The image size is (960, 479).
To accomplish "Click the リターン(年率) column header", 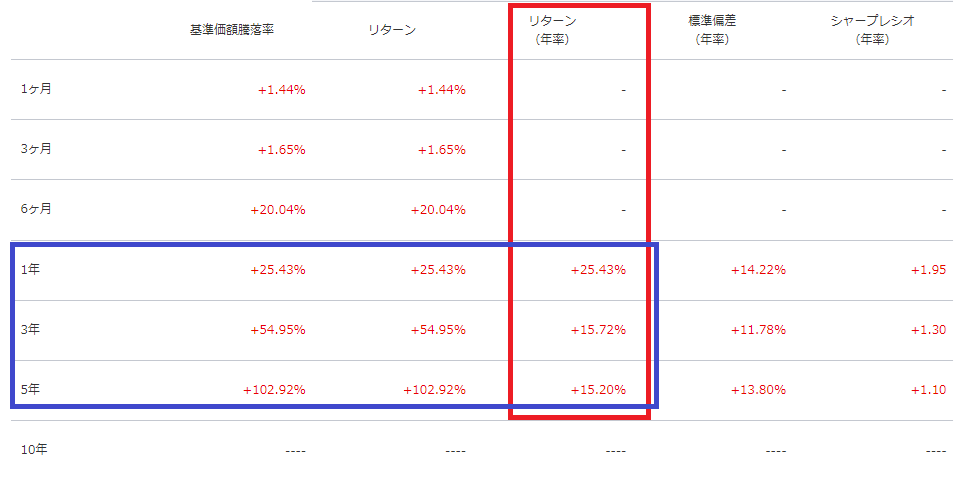I will 552,30.
